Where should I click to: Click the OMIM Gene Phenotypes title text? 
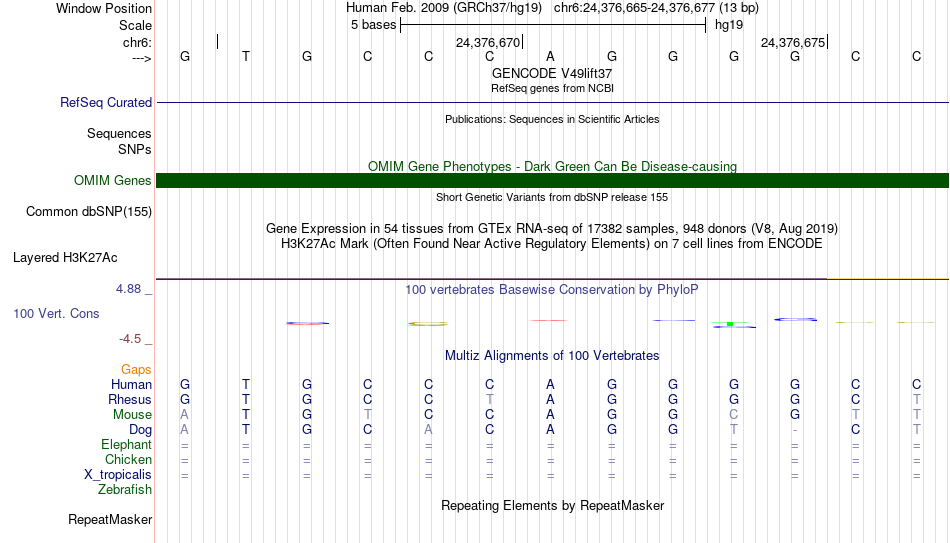(x=552, y=166)
